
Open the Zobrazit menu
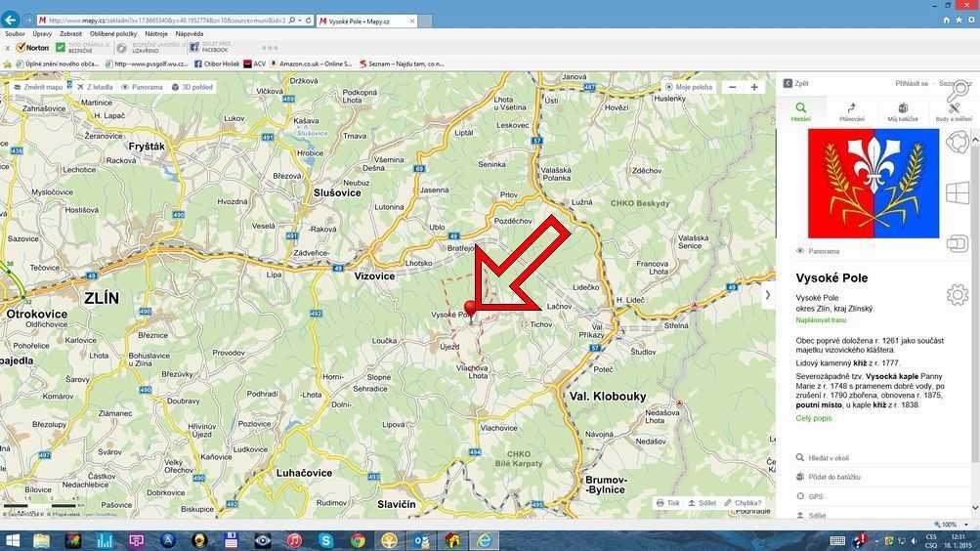pyautogui.click(x=70, y=34)
